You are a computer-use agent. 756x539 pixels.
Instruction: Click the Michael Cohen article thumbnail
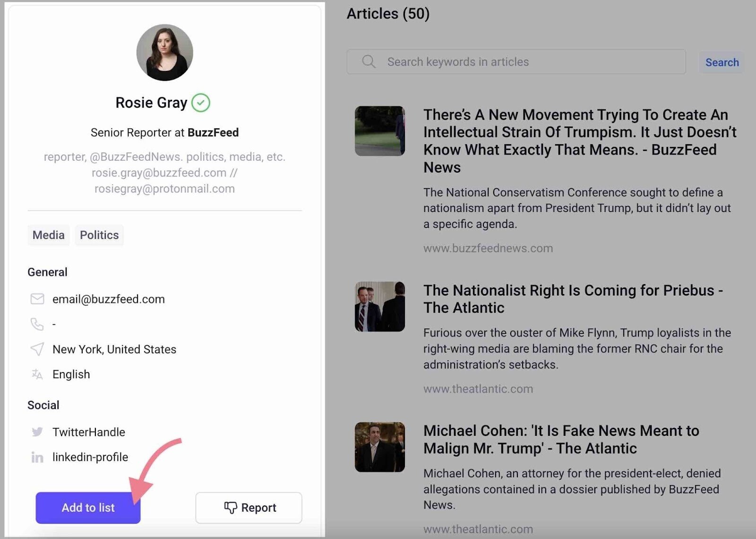pos(380,447)
